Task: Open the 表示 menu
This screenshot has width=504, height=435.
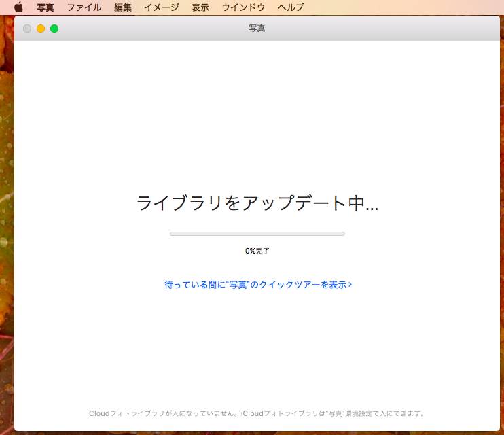Action: (200, 7)
